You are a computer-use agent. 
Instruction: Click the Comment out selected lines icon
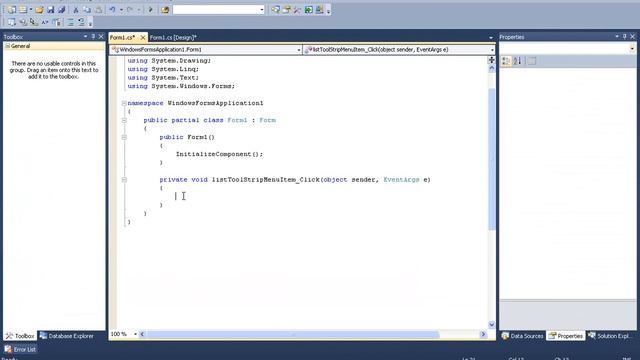71,22
